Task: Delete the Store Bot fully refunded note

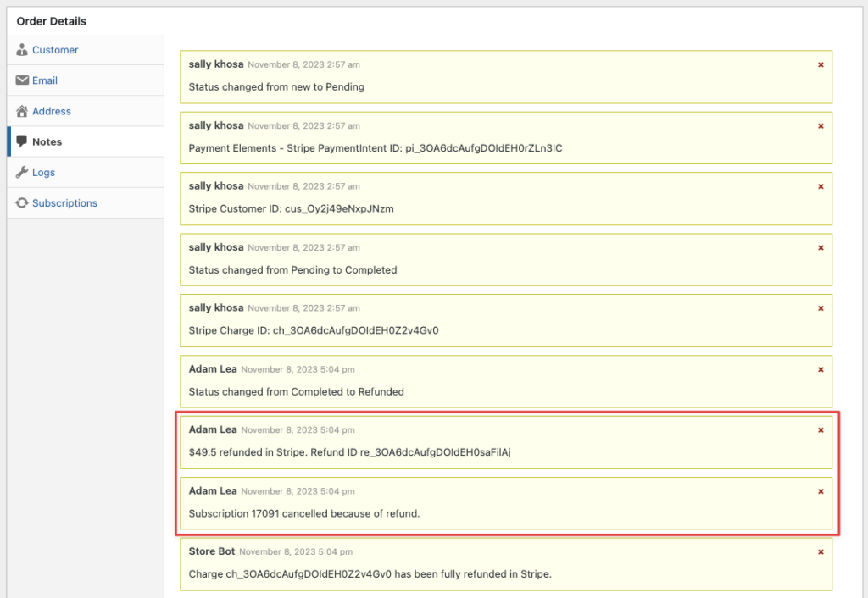Action: point(821,552)
